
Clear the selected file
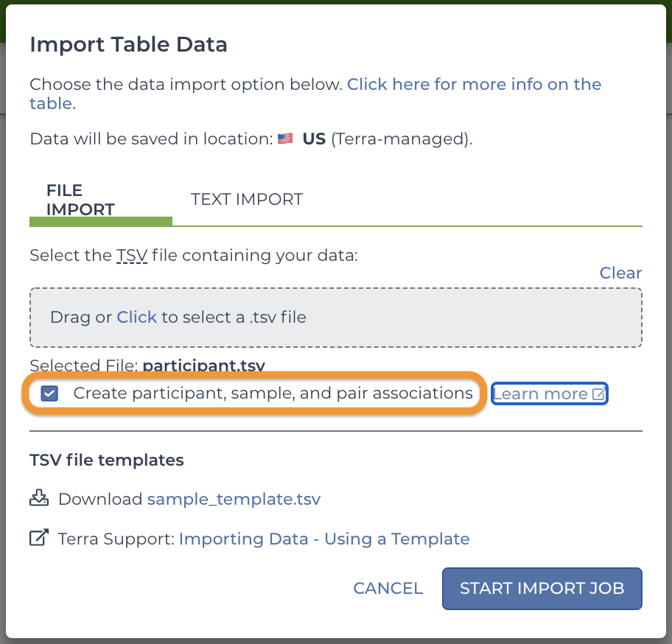[620, 273]
